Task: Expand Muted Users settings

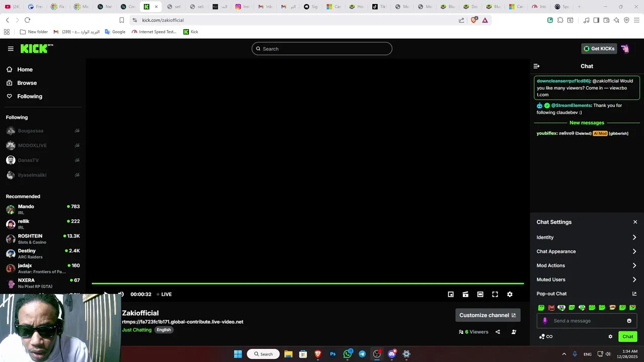Action: coord(587,280)
